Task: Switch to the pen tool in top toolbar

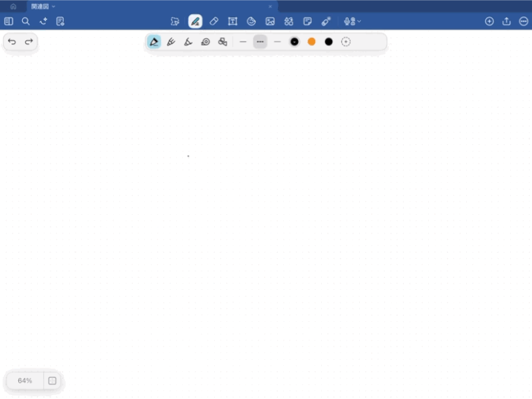Action: tap(195, 21)
